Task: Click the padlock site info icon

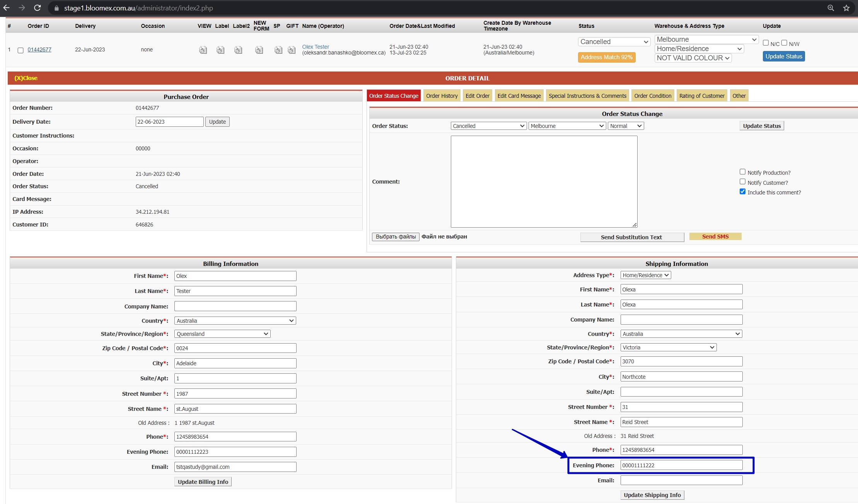Action: (56, 8)
